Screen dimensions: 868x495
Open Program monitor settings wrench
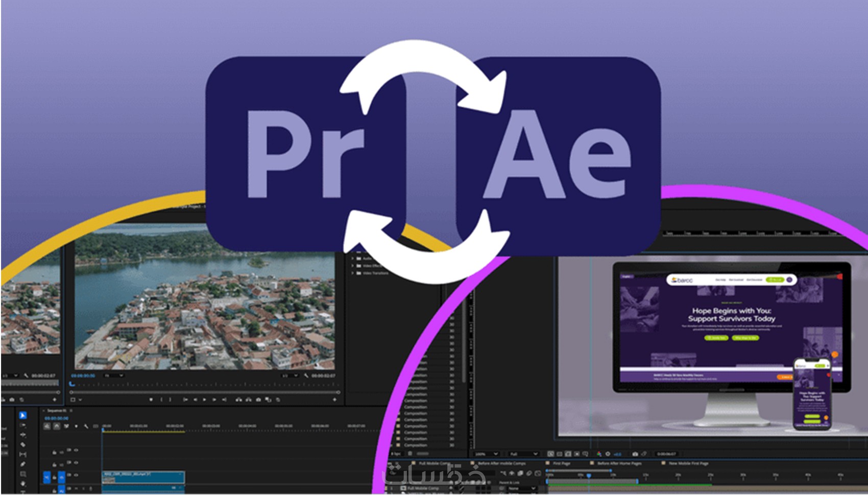pyautogui.click(x=306, y=376)
